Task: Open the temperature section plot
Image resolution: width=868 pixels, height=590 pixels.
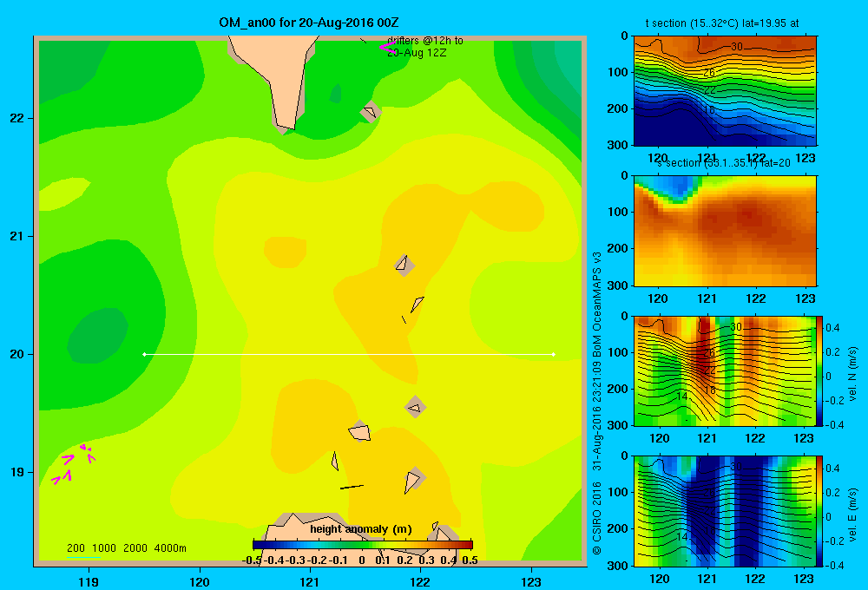Action: [725, 91]
